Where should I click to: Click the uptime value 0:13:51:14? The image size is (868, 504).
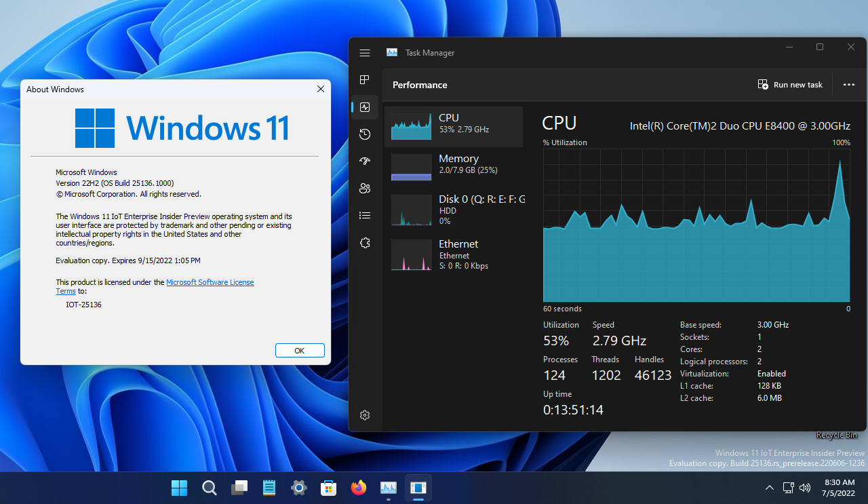(573, 410)
